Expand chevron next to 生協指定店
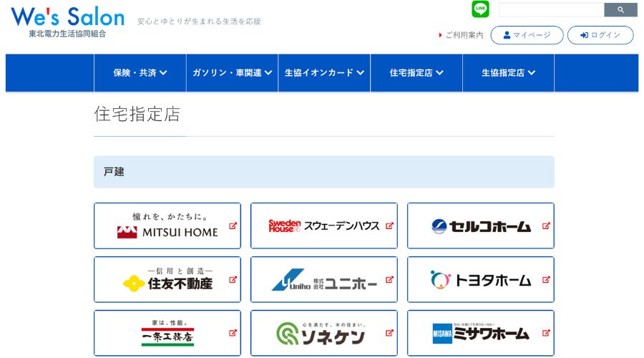Image resolution: width=644 pixels, height=358 pixels. (532, 73)
